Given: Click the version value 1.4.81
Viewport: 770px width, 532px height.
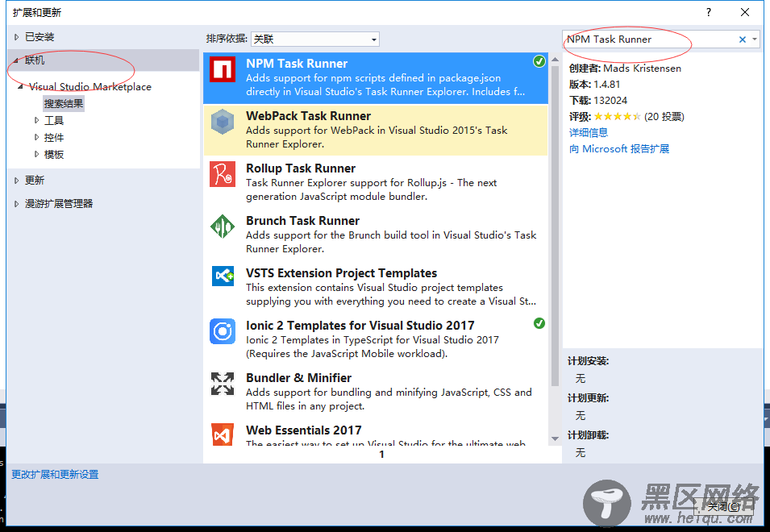Looking at the screenshot, I should tap(607, 85).
